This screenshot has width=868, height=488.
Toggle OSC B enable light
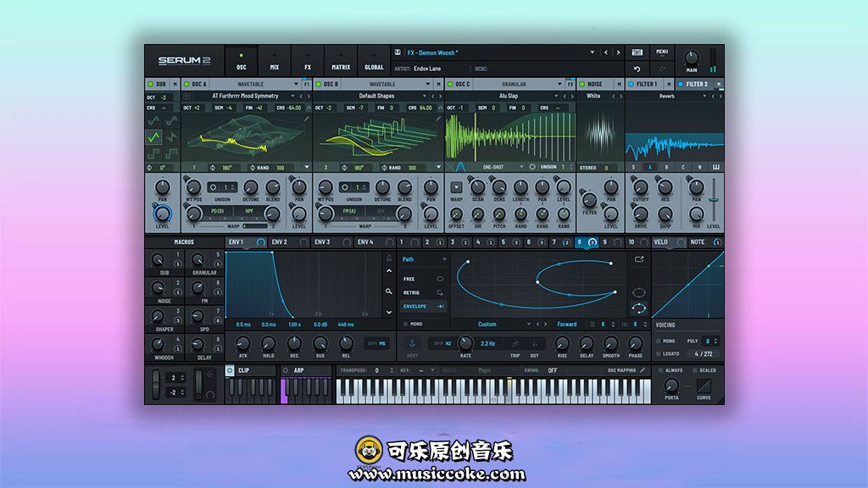319,84
